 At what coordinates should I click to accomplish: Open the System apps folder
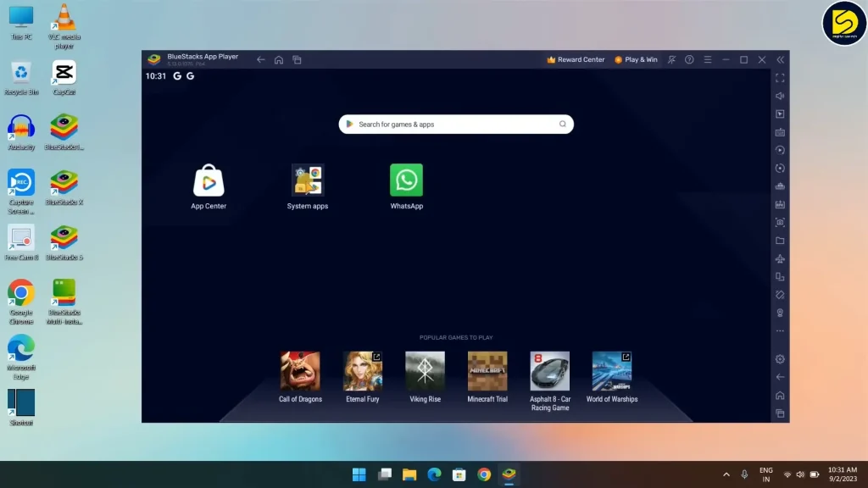[x=307, y=180]
